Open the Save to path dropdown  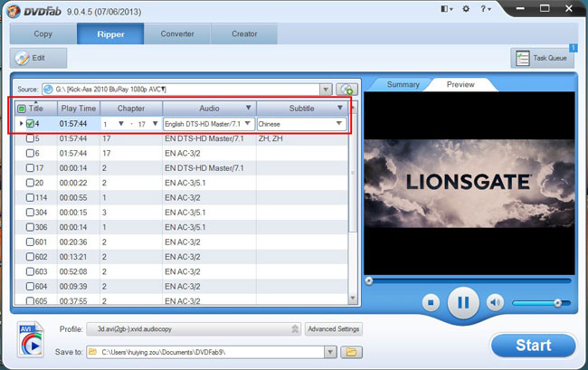click(330, 352)
